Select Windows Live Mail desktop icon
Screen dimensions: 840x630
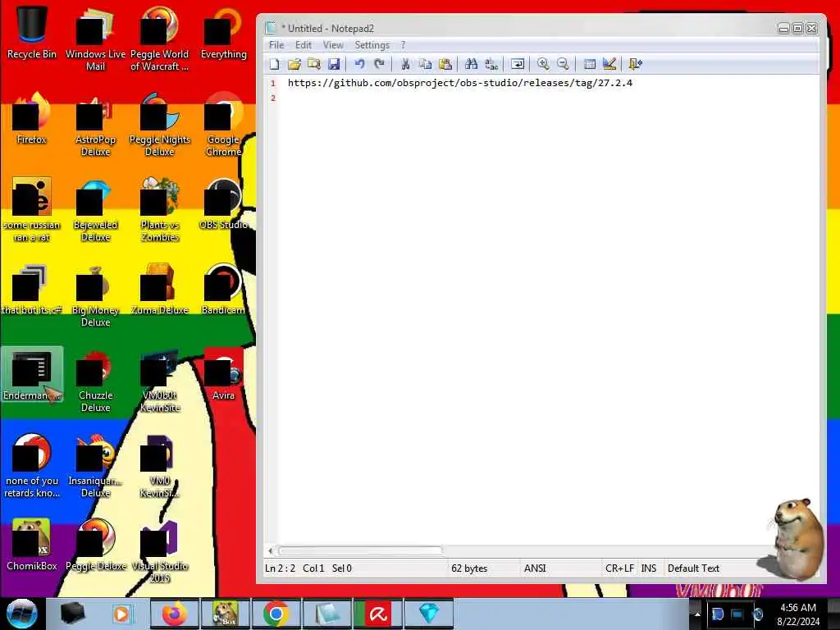[x=95, y=39]
